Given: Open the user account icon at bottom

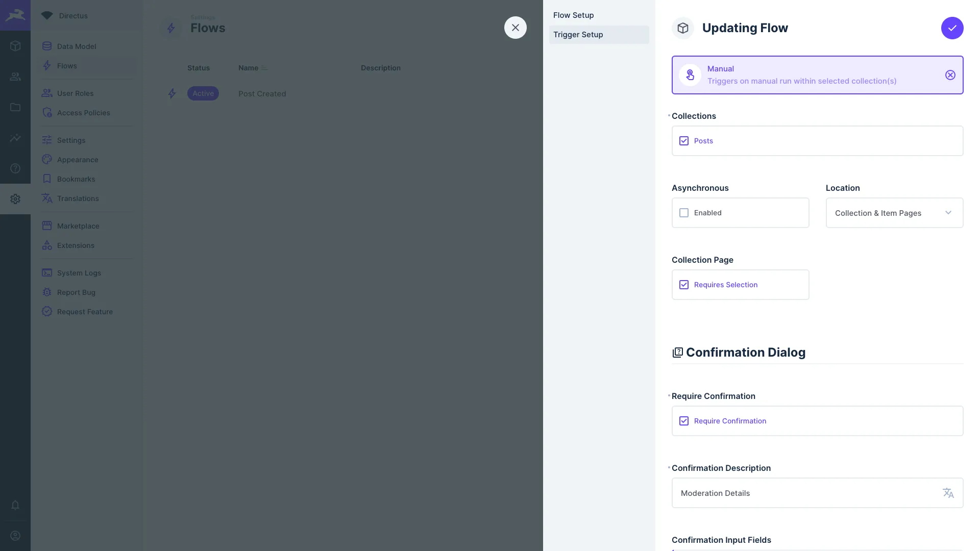Looking at the screenshot, I should pyautogui.click(x=15, y=535).
